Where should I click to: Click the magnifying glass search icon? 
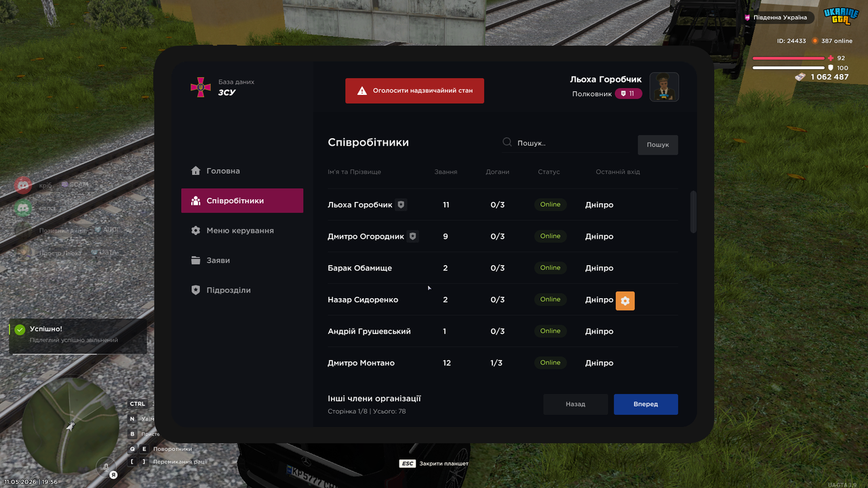click(x=507, y=142)
